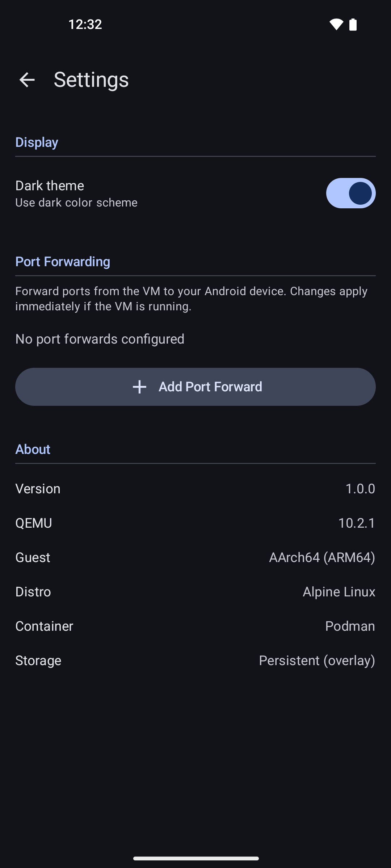391x868 pixels.
Task: Click the Persistent (overlay) storage value
Action: click(x=317, y=660)
